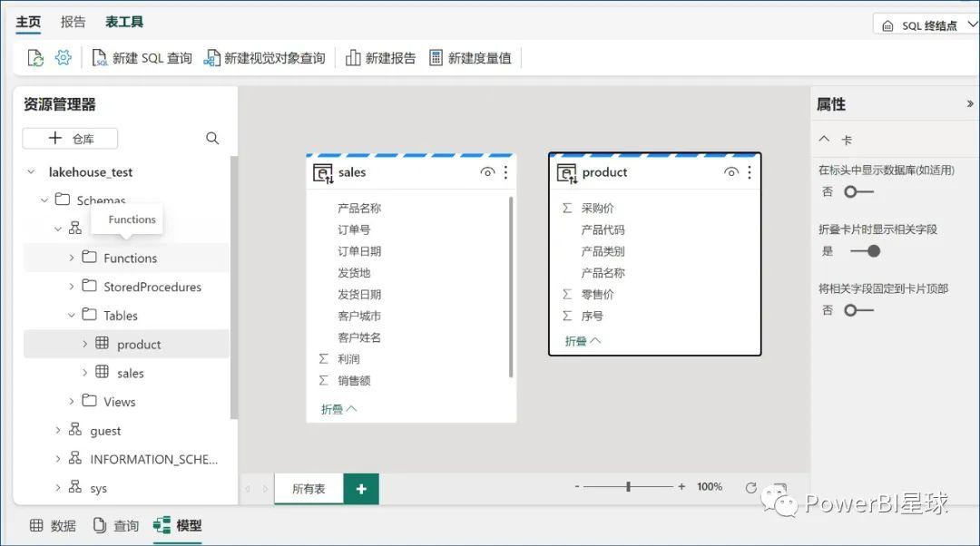The height and width of the screenshot is (546, 980).
Task: Collapse the 卡 section in properties panel
Action: pos(825,139)
